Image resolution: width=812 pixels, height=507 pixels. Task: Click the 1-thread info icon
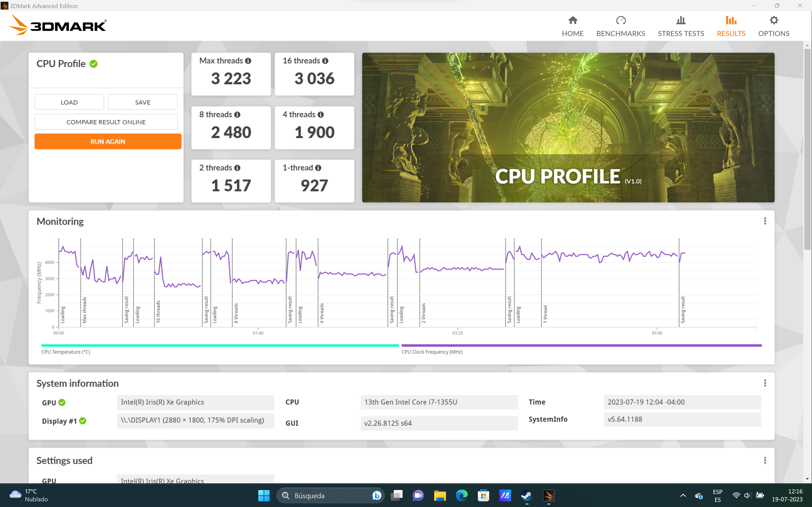(x=318, y=168)
